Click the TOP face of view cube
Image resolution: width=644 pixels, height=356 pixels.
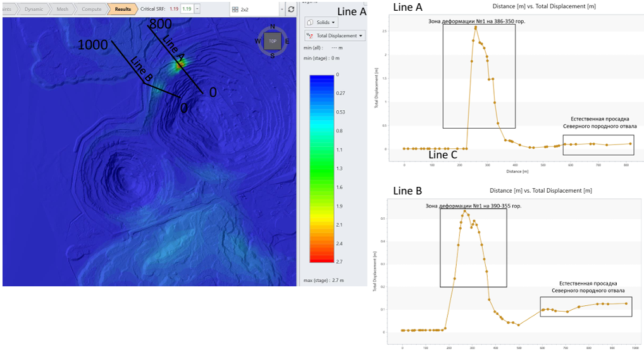point(272,41)
